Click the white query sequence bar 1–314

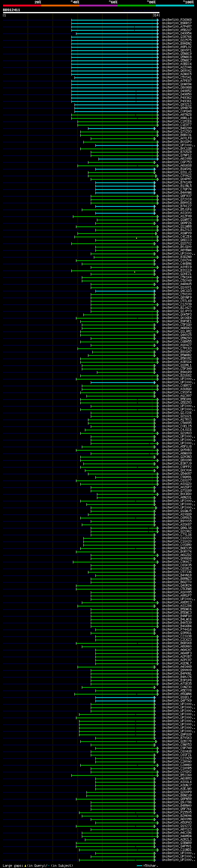click(x=81, y=13)
